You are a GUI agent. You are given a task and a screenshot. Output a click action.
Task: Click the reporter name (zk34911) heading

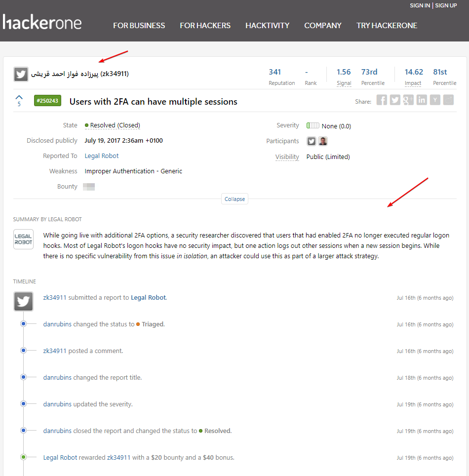point(80,74)
